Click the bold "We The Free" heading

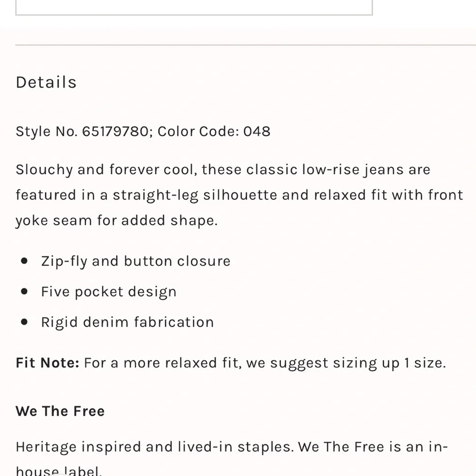[x=60, y=411]
